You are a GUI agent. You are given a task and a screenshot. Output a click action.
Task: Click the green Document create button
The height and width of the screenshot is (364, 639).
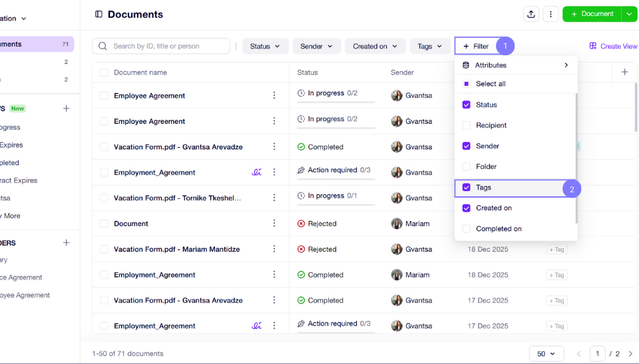[x=592, y=14]
